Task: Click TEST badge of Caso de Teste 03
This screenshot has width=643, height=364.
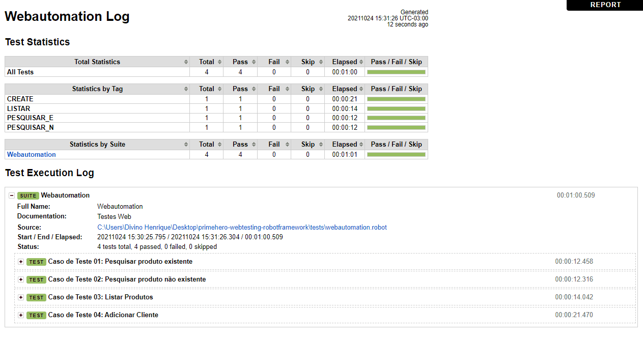Action: click(36, 297)
